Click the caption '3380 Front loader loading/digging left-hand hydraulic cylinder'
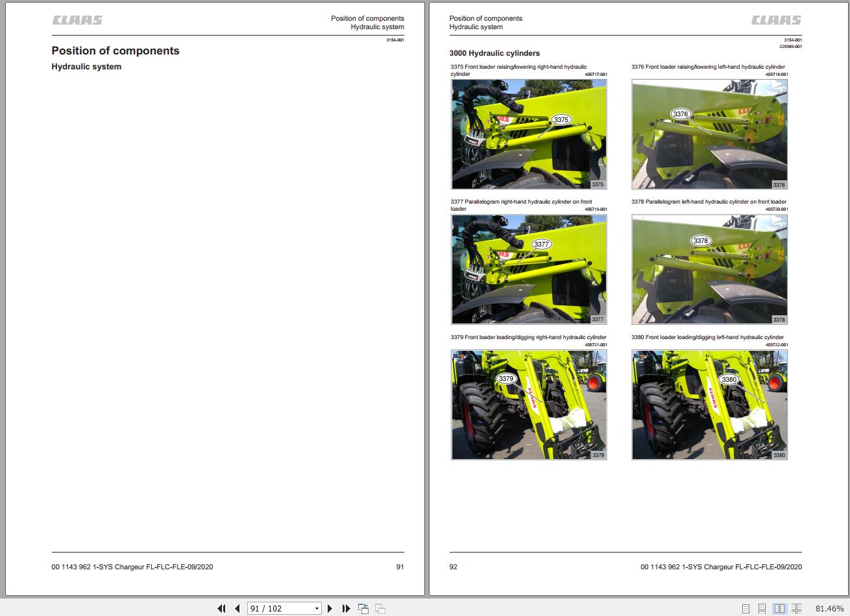Viewport: 850px width, 616px height. [707, 337]
